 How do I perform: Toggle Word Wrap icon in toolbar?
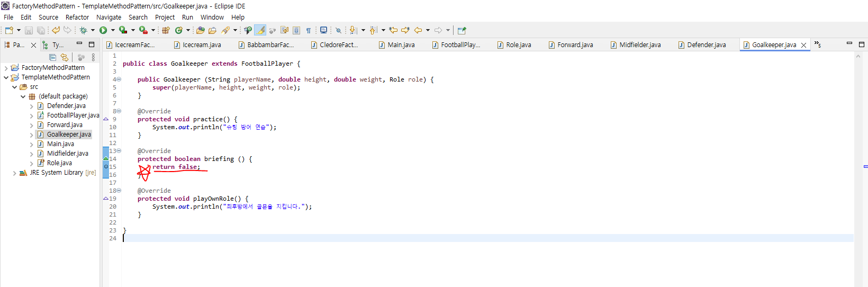[284, 30]
